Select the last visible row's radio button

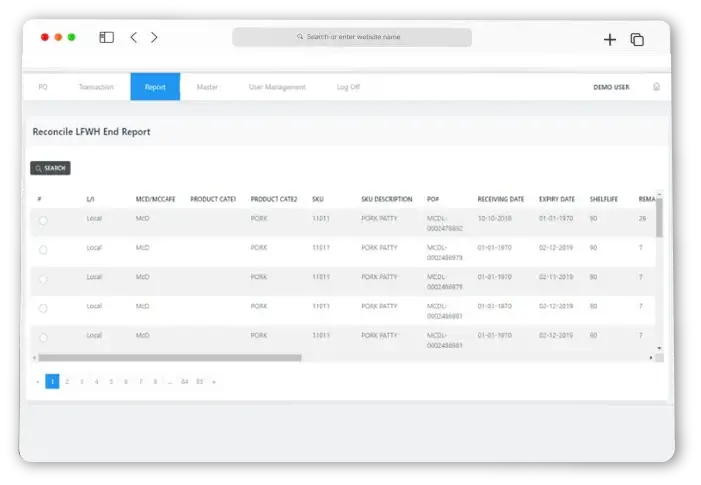(x=43, y=338)
